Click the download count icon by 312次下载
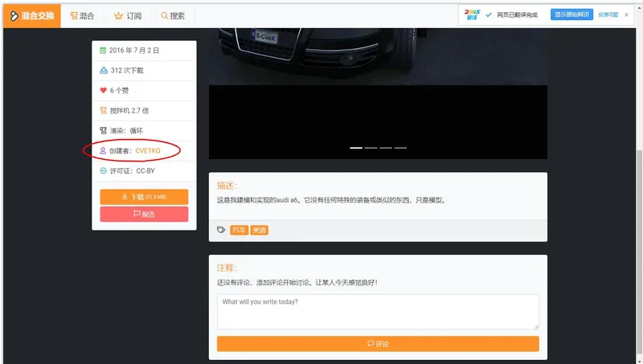Image resolution: width=643 pixels, height=364 pixels. coord(104,71)
